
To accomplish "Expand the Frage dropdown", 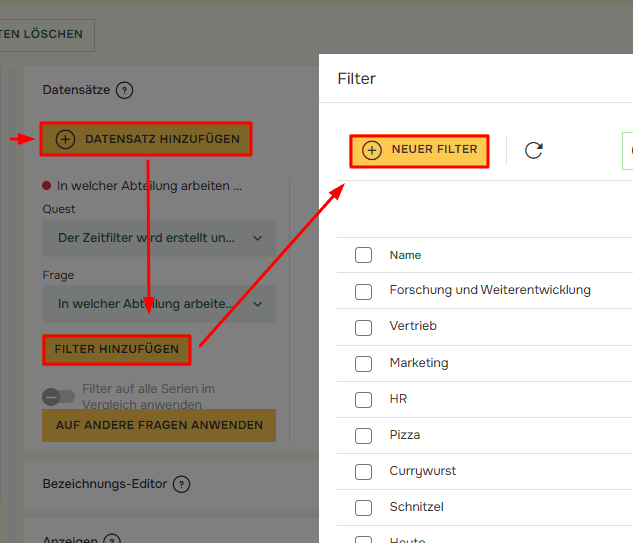I will point(158,303).
